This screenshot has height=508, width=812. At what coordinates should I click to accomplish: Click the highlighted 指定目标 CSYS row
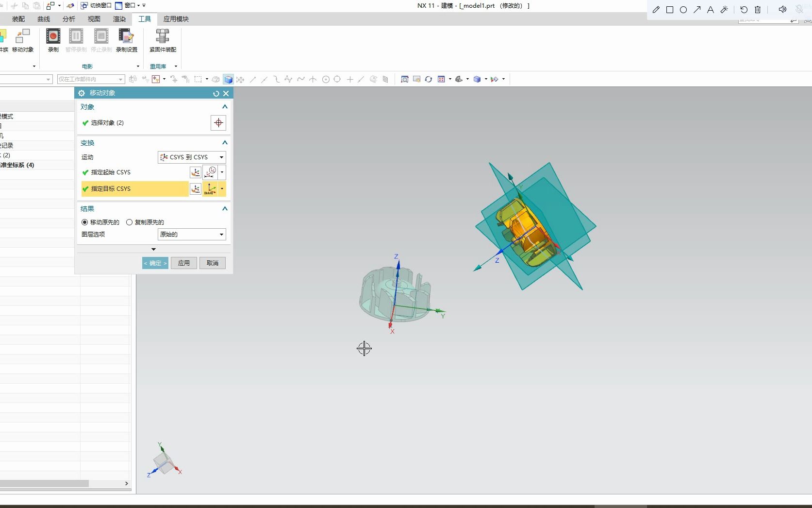(134, 189)
